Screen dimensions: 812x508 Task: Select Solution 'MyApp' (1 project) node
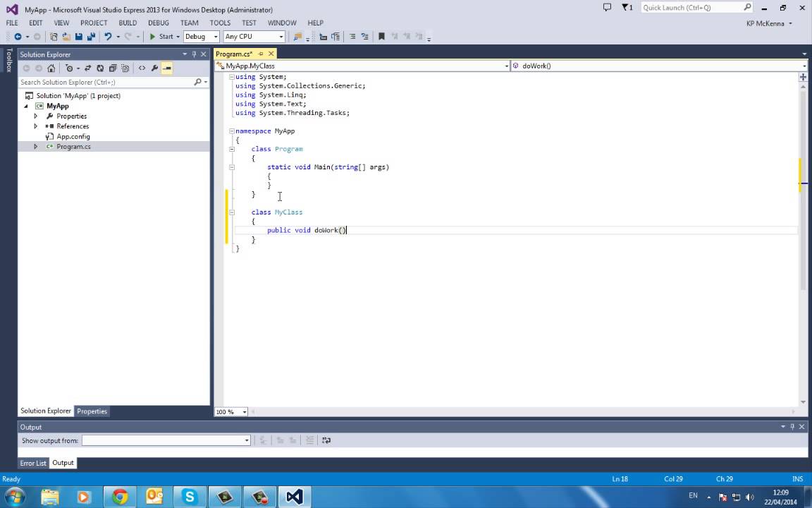pos(78,95)
